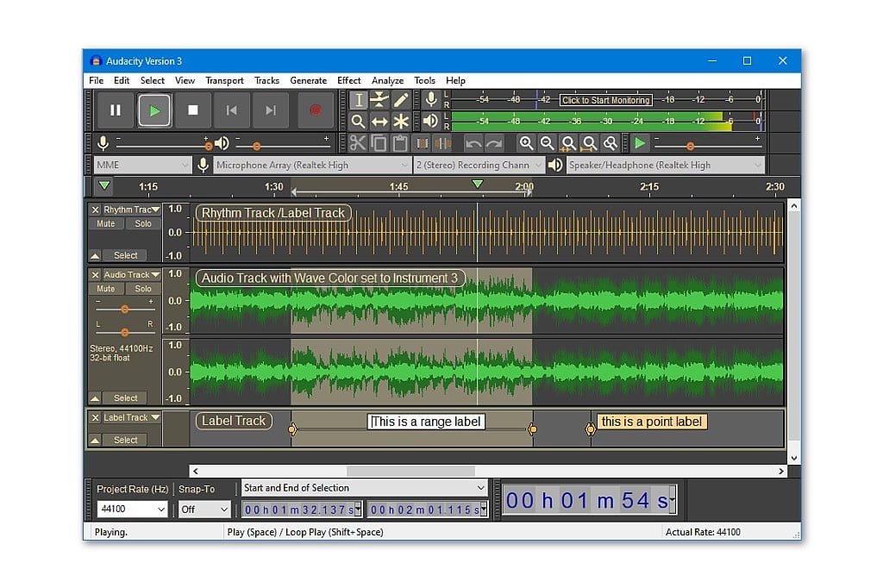The width and height of the screenshot is (883, 588).
Task: Click the Zoom In icon
Action: point(526,143)
